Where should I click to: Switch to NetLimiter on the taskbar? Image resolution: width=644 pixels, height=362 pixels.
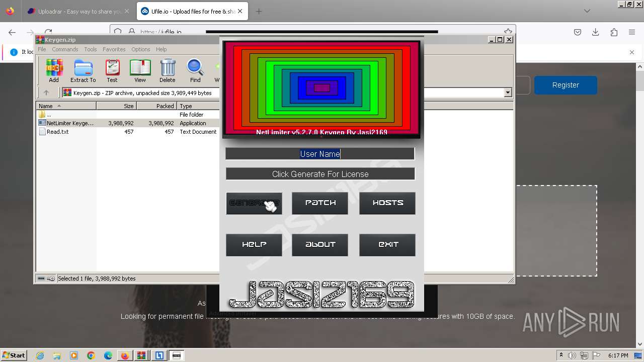(x=159, y=355)
